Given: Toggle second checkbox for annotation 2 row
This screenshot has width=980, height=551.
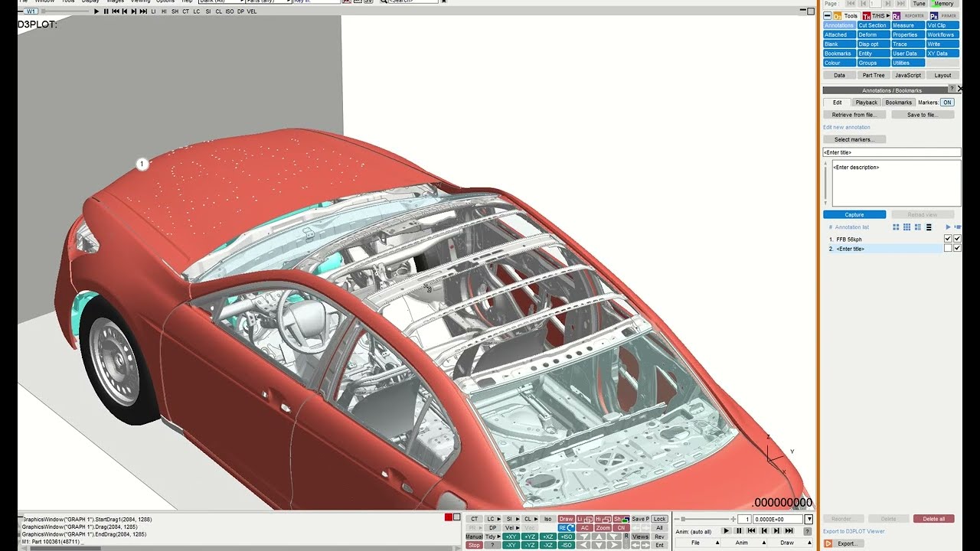Looking at the screenshot, I should [957, 249].
